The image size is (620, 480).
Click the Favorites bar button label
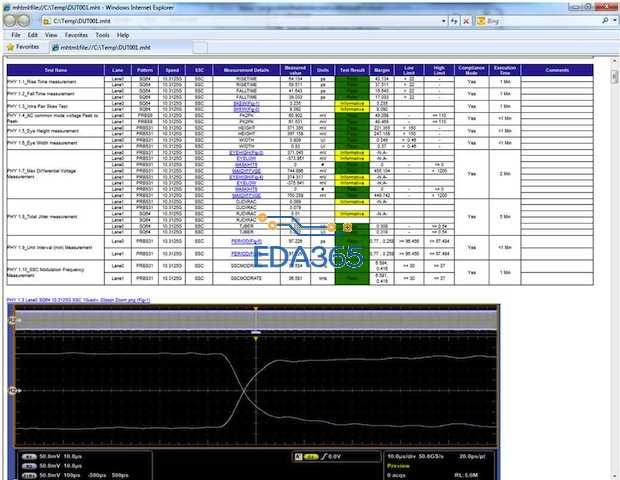[x=27, y=47]
